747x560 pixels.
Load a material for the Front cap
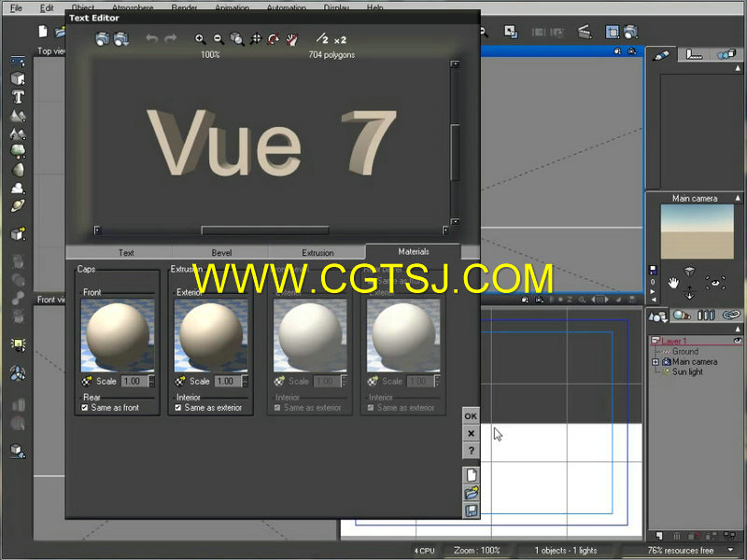coord(87,381)
